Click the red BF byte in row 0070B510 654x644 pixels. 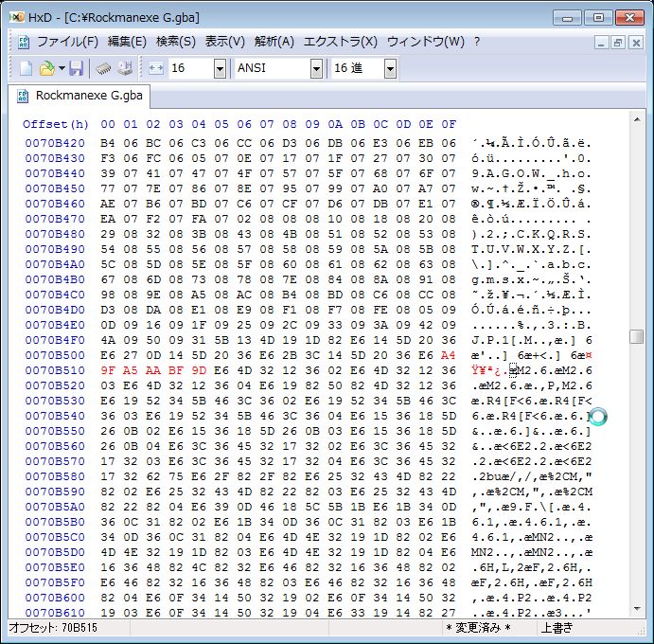(176, 370)
